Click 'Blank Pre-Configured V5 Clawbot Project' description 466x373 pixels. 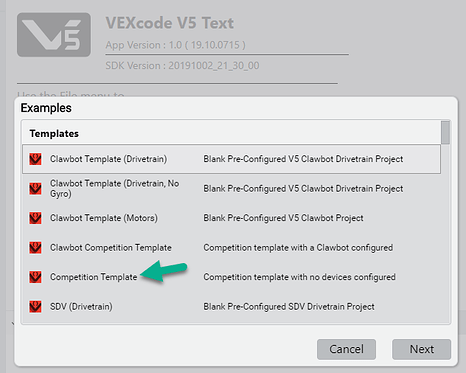tap(283, 218)
